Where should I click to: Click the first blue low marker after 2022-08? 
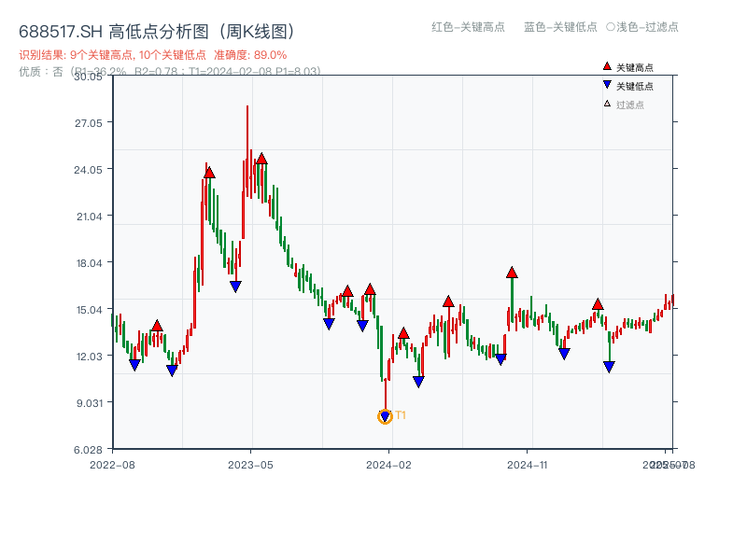point(134,365)
